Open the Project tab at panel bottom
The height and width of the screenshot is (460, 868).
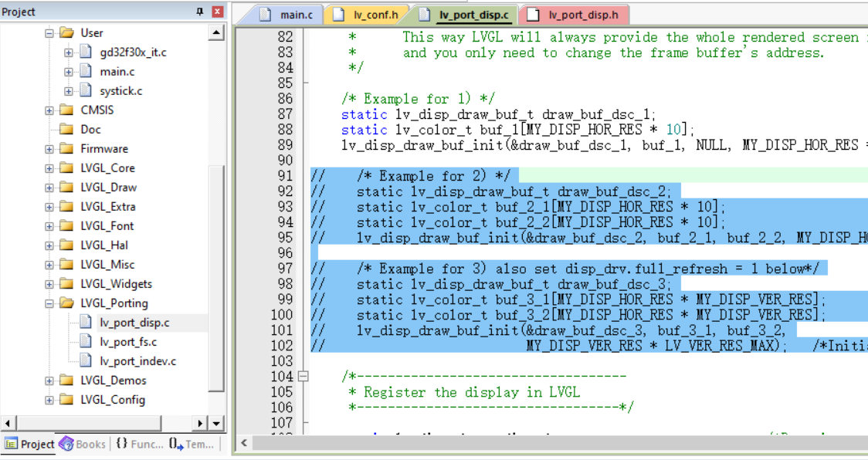point(29,444)
